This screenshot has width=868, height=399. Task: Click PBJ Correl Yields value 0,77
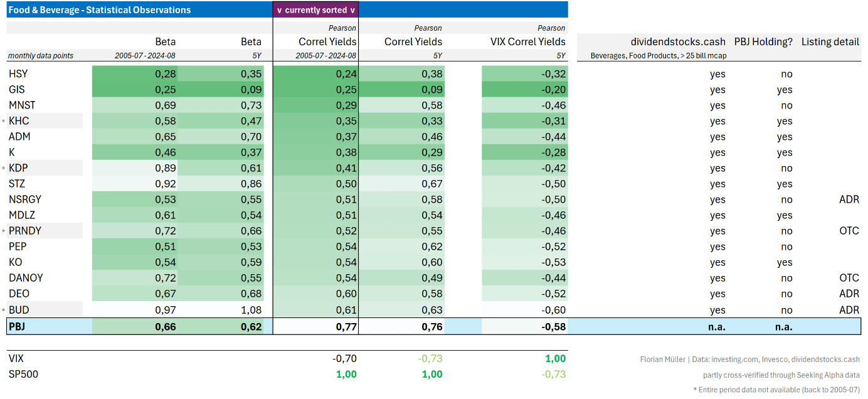tap(346, 326)
